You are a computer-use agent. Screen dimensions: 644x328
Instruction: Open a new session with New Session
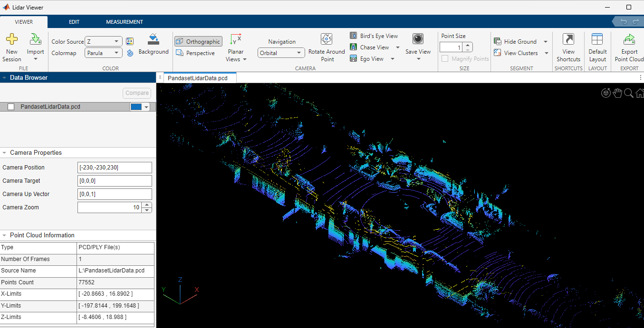[12, 47]
